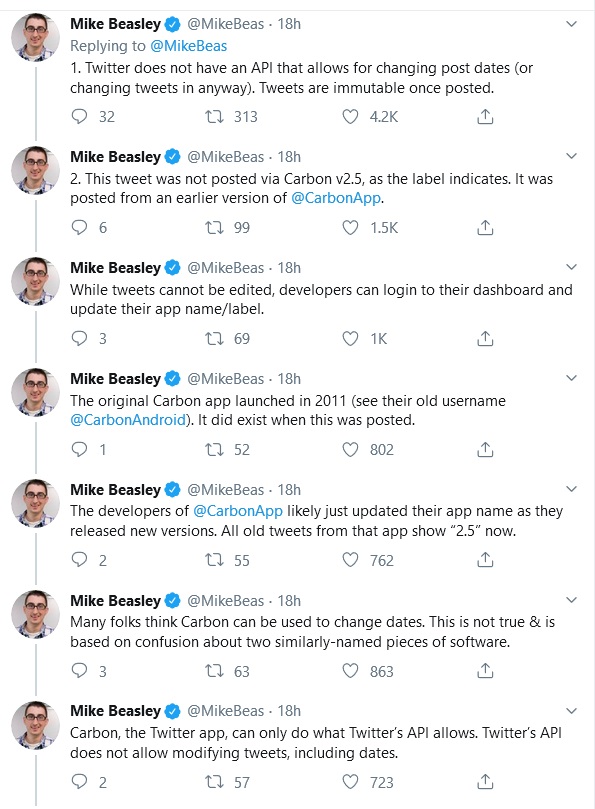This screenshot has width=595, height=809.
Task: Follow the @CarbonApp link in v2.5 tweet
Action: [336, 198]
